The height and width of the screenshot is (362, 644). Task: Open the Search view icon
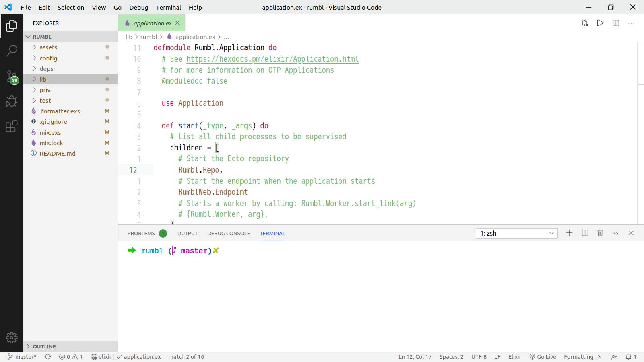[x=11, y=51]
